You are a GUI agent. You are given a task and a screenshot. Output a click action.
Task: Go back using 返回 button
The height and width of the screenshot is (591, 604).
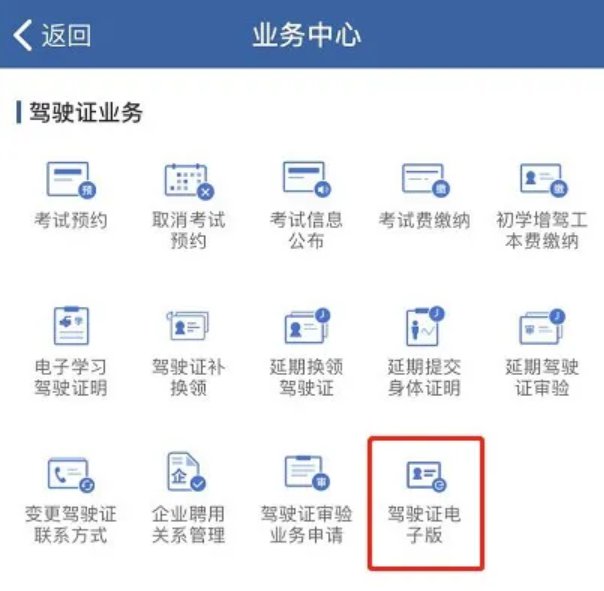coord(52,35)
